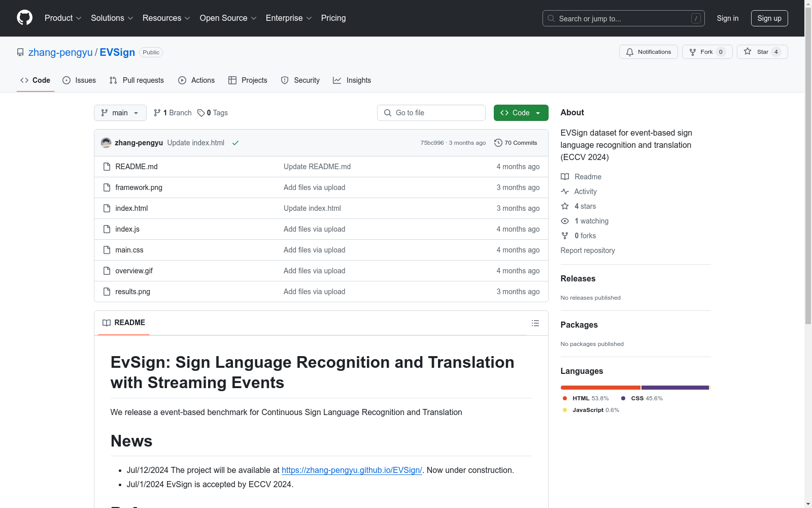This screenshot has height=508, width=812.
Task: Click the index.js file icon
Action: click(107, 229)
